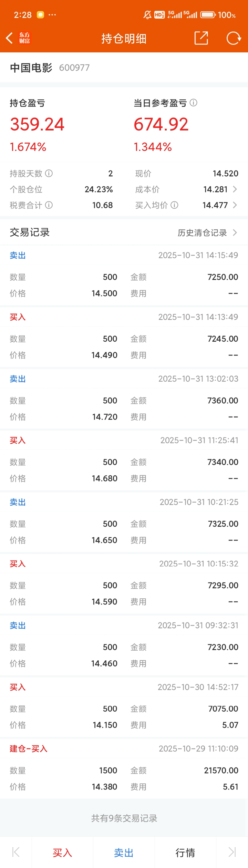248x868 pixels.
Task: Jump to first position using skip-back icon
Action: 16,852
